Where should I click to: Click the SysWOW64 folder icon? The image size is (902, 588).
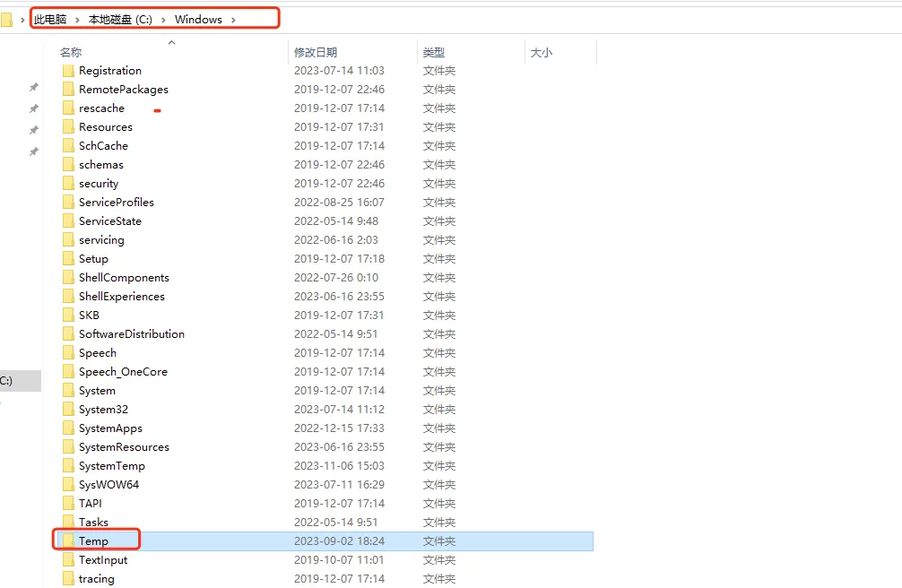tap(69, 484)
